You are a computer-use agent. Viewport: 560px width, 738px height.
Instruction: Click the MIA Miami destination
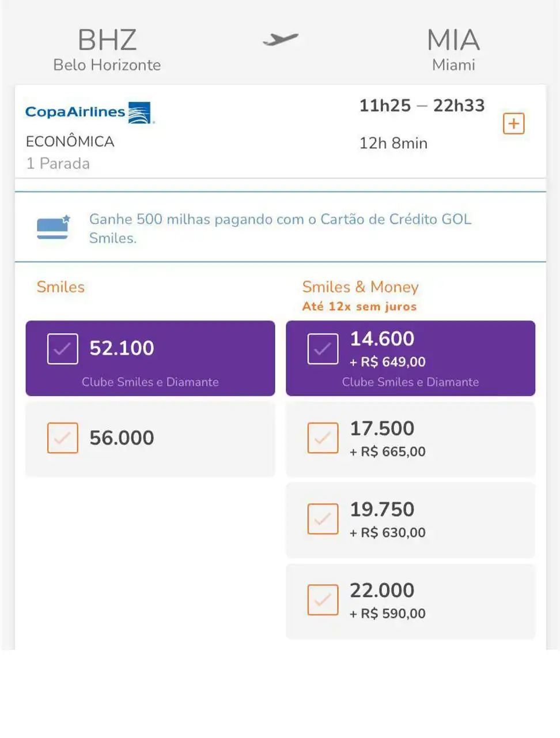click(x=453, y=50)
